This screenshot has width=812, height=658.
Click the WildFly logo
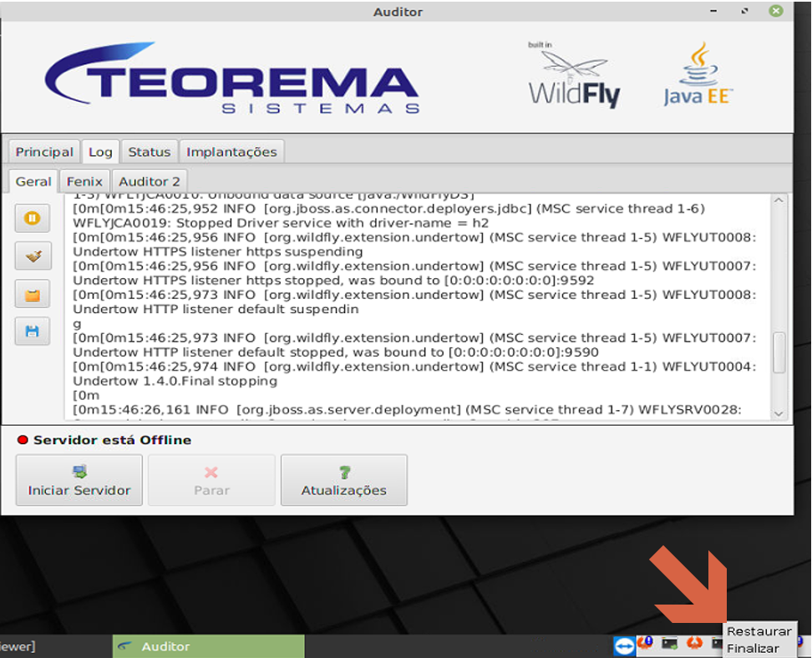(574, 75)
